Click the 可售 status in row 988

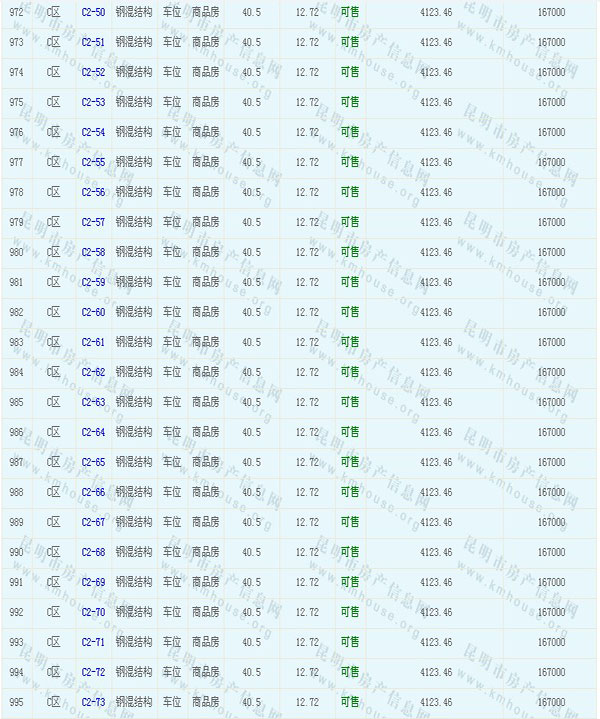350,492
